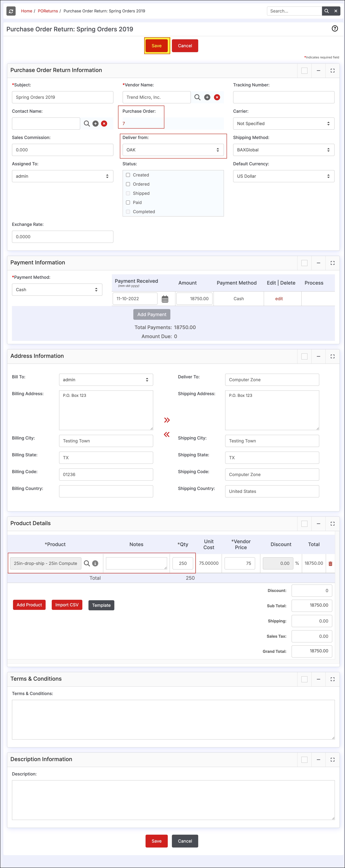Screen dimensions: 345x868
Task: Click the Exchange Rate field
Action: (62, 237)
